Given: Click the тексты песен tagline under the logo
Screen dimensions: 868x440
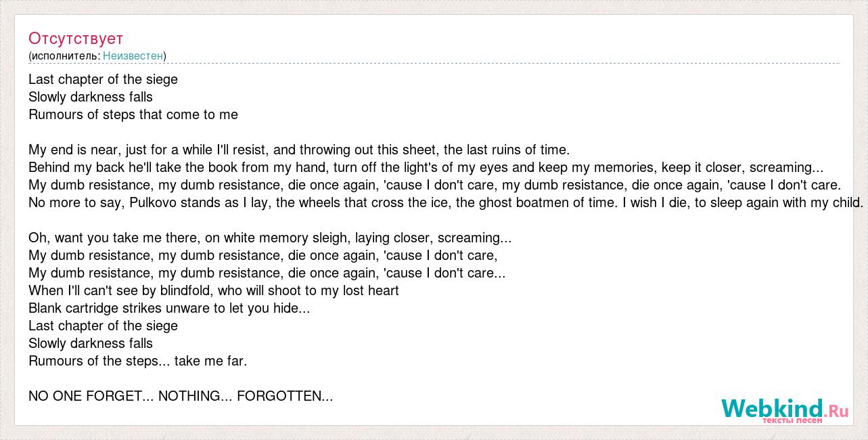Looking at the screenshot, I should pos(792,420).
